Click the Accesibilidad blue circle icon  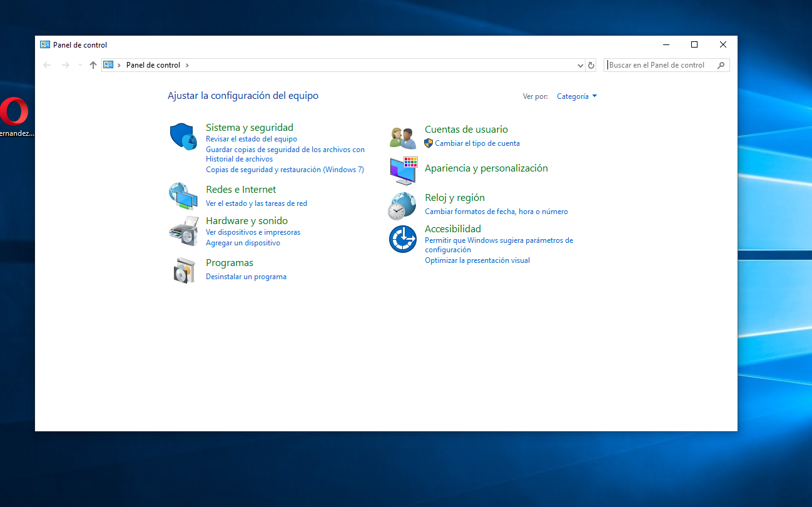[x=402, y=239]
